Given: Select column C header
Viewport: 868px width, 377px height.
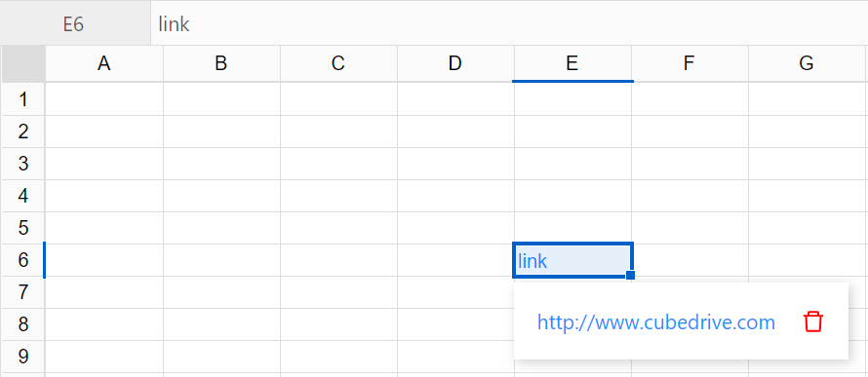Looking at the screenshot, I should coord(338,64).
